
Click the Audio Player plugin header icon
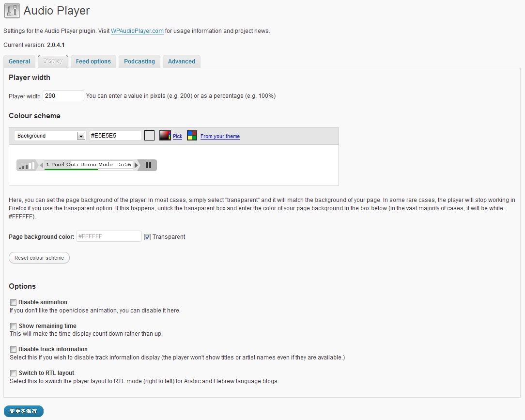12,11
